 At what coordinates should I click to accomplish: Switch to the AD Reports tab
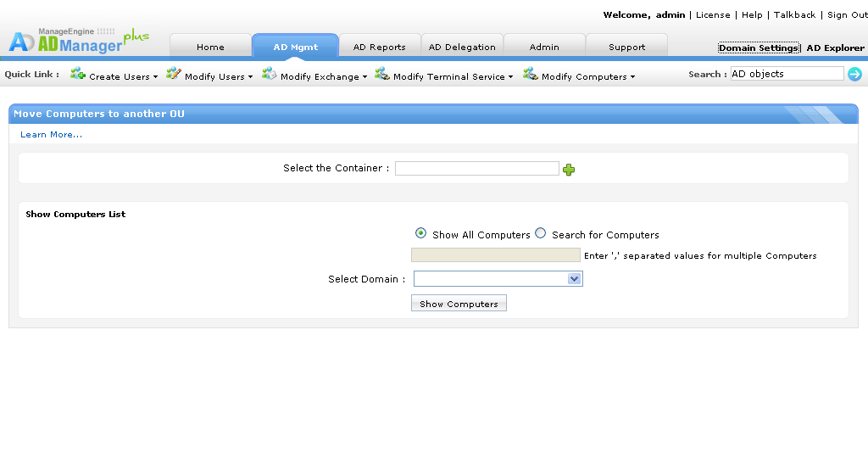379,47
